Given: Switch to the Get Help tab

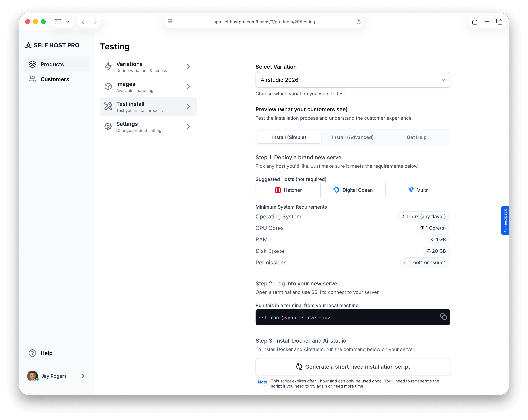Looking at the screenshot, I should [x=416, y=137].
